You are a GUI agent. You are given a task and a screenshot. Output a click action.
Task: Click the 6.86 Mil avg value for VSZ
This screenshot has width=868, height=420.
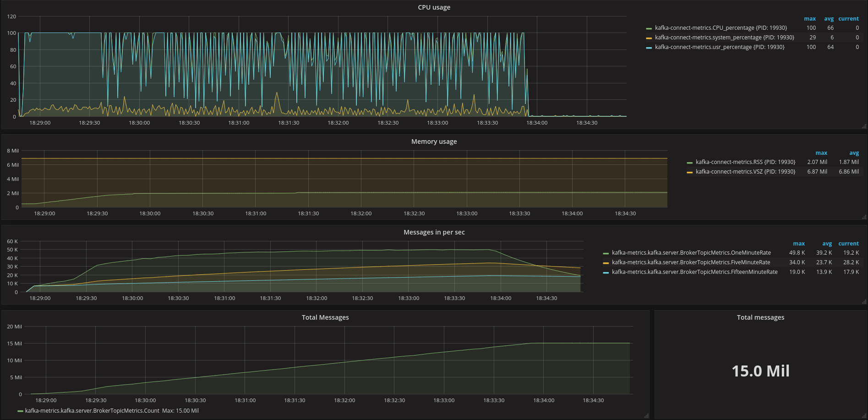[x=849, y=172]
